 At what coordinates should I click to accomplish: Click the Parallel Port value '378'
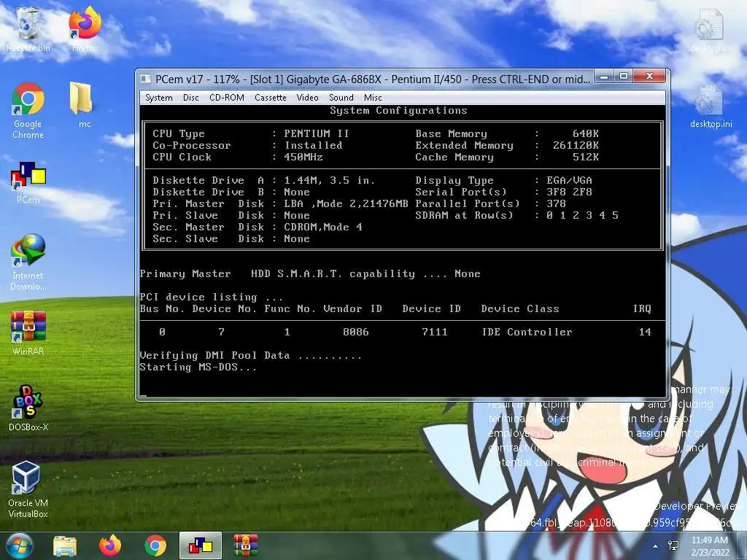(556, 204)
